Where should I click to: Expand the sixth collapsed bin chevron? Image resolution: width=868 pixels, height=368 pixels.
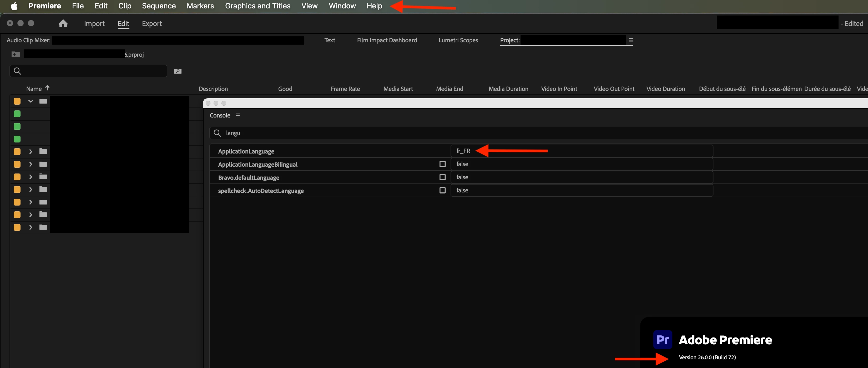click(x=31, y=214)
